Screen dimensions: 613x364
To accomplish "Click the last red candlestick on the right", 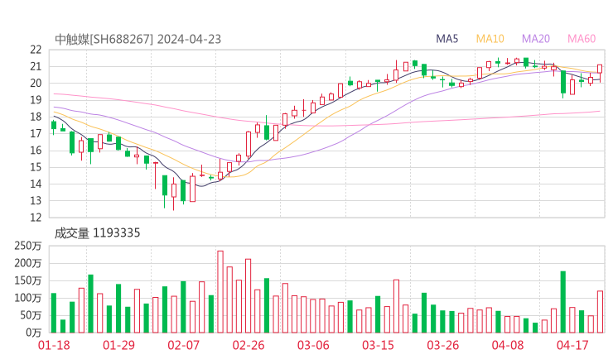I will (x=600, y=73).
